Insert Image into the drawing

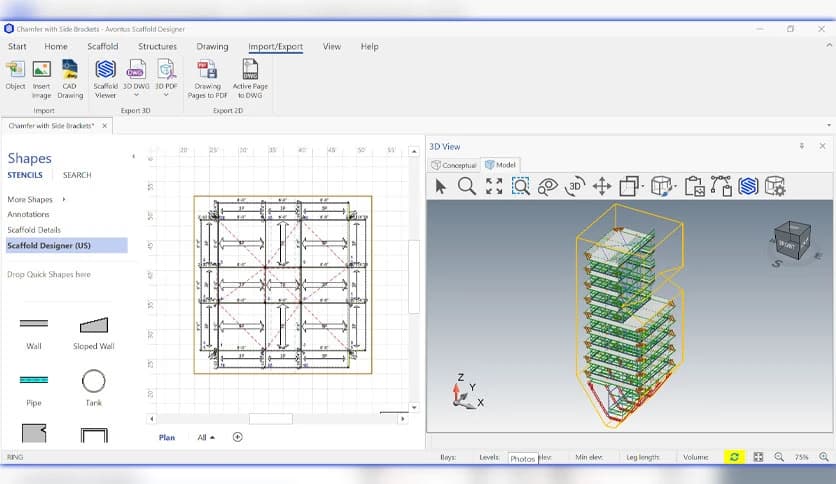[42, 79]
